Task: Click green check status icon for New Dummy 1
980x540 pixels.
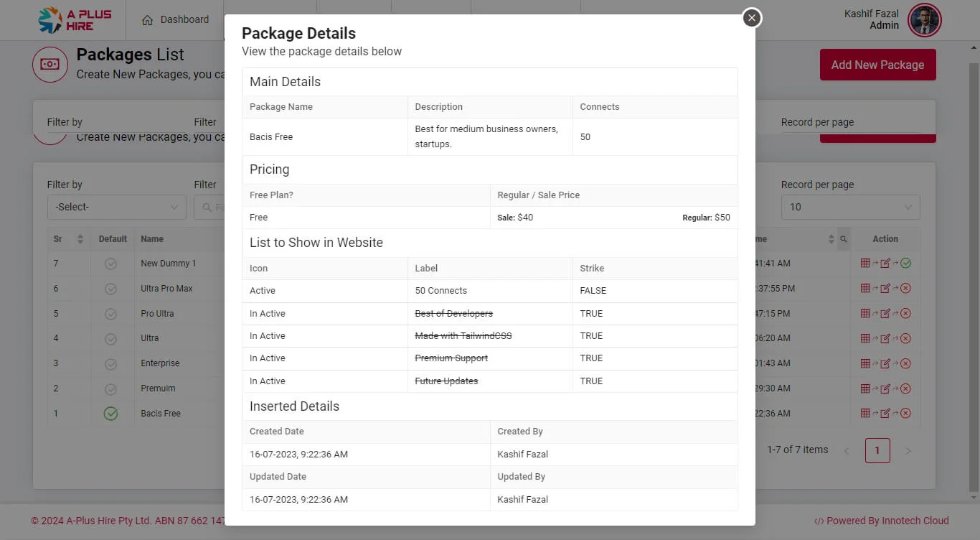Action: pyautogui.click(x=905, y=264)
